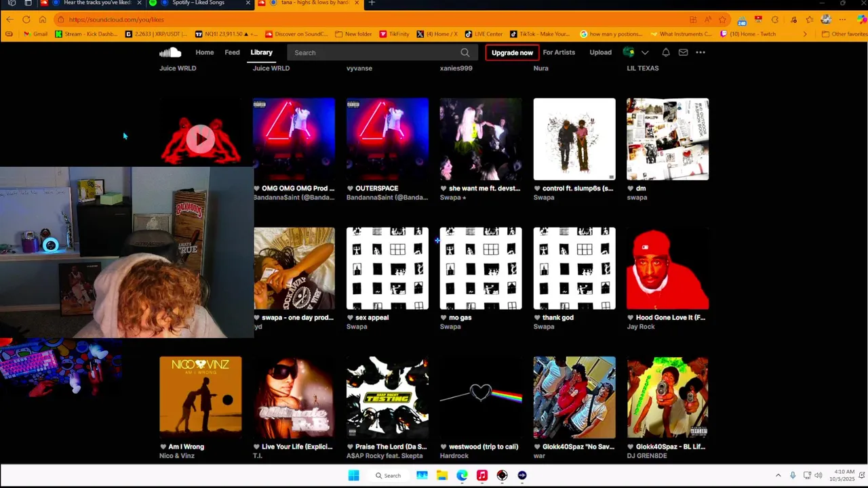Add page to favorites star icon
This screenshot has height=488, width=868.
(723, 20)
